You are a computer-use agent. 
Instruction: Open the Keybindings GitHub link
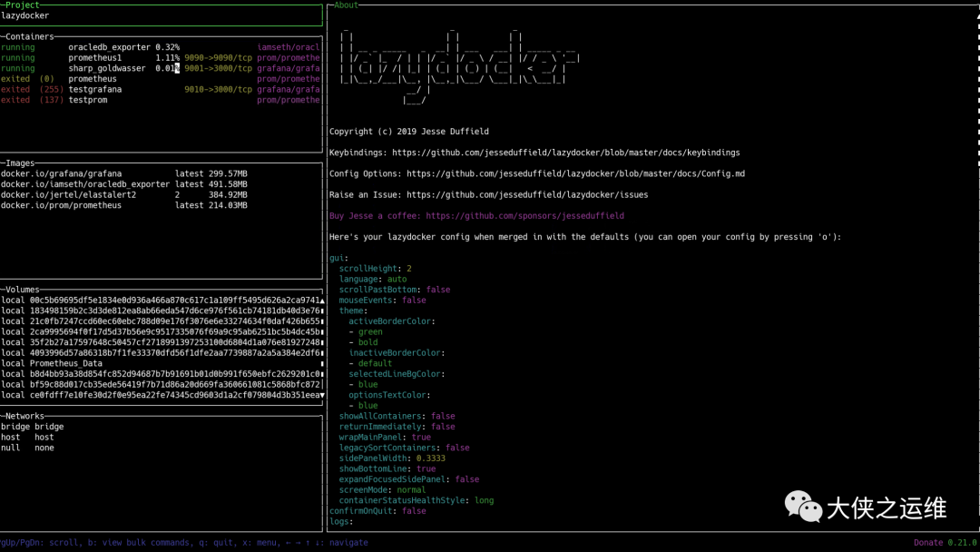(565, 153)
